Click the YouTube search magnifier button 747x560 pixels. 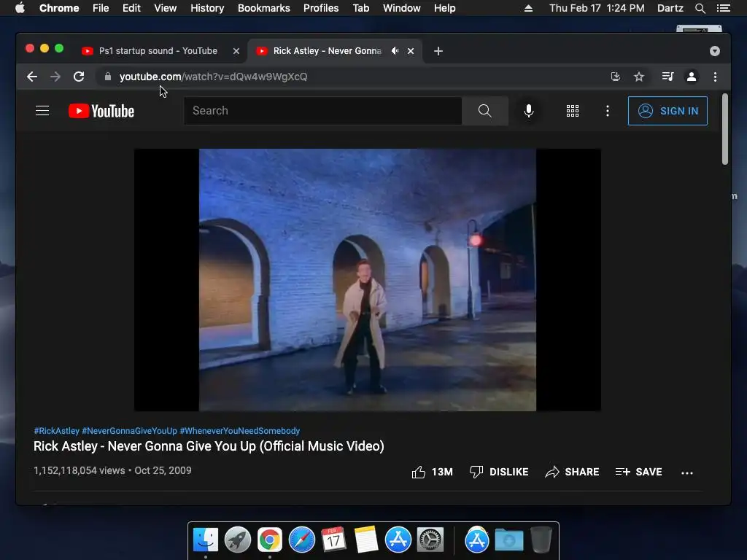[485, 111]
